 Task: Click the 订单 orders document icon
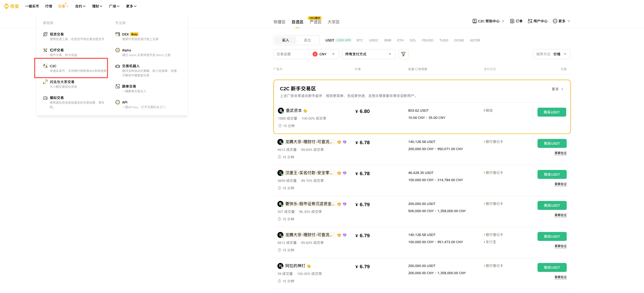tap(512, 21)
